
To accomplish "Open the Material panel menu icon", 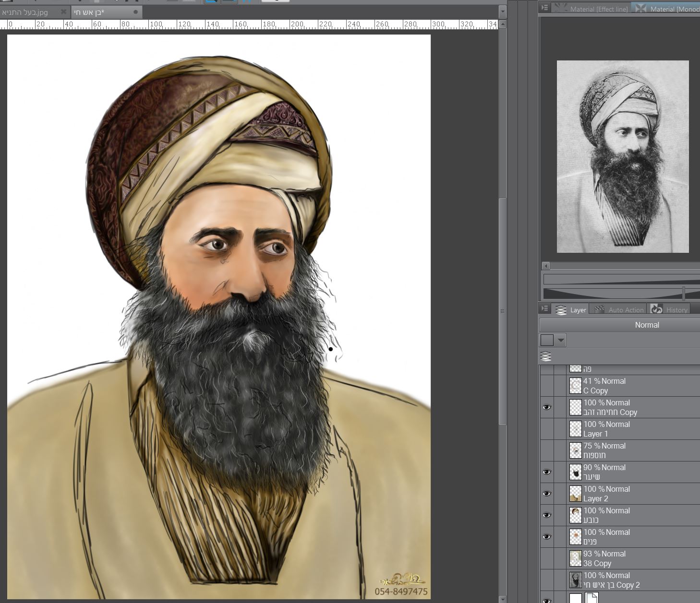I will pyautogui.click(x=545, y=8).
